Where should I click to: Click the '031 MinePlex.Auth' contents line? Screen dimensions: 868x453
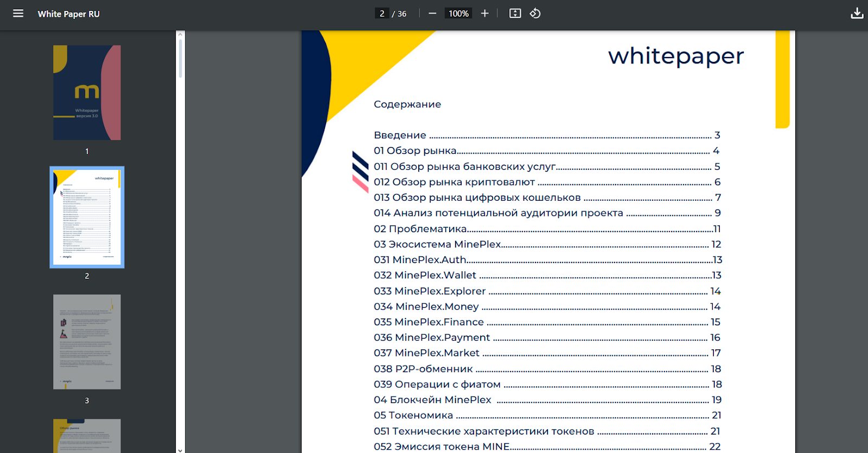coord(548,260)
